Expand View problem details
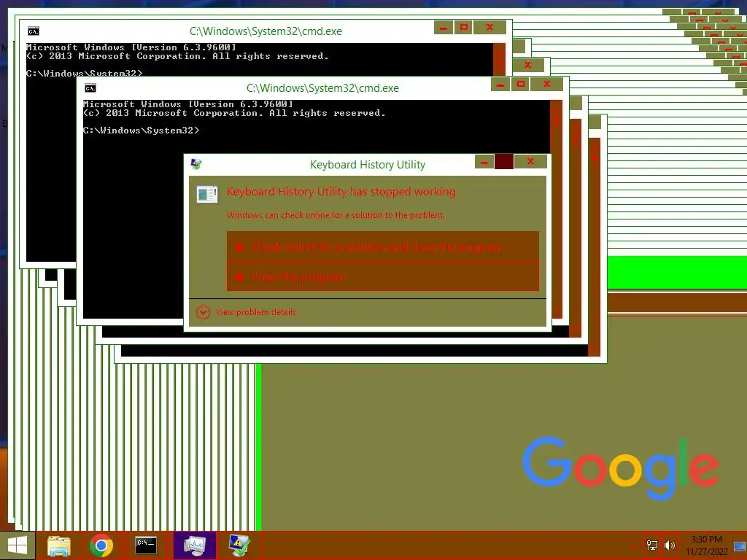This screenshot has height=560, width=747. pyautogui.click(x=247, y=312)
